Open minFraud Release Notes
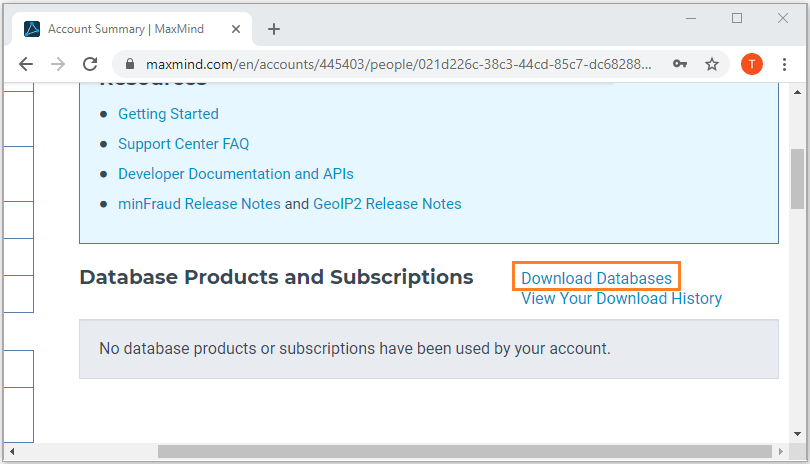This screenshot has width=810, height=464. tap(199, 204)
